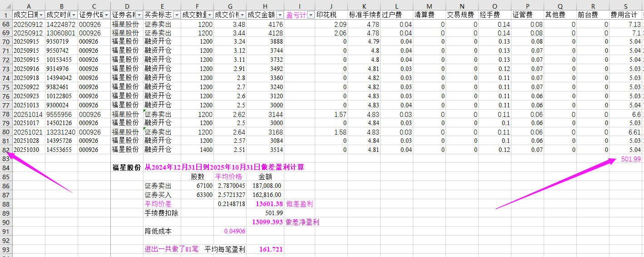Click the 手续费扣除 label cell
This screenshot has height=257, width=644.
click(x=162, y=213)
